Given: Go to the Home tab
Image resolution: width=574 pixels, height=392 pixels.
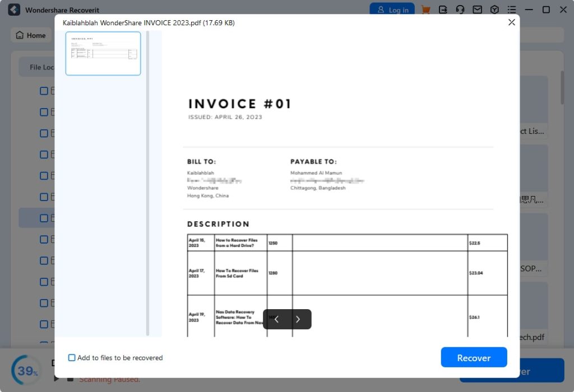Looking at the screenshot, I should [31, 35].
